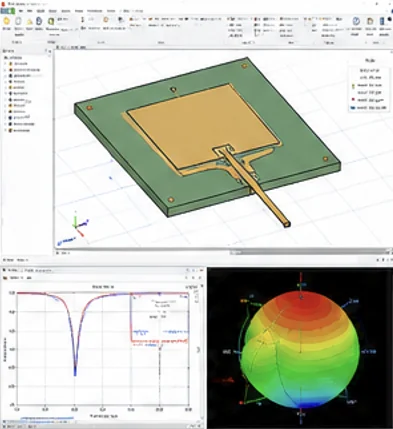Click the blue cylinder ribbon icon

(x=39, y=21)
